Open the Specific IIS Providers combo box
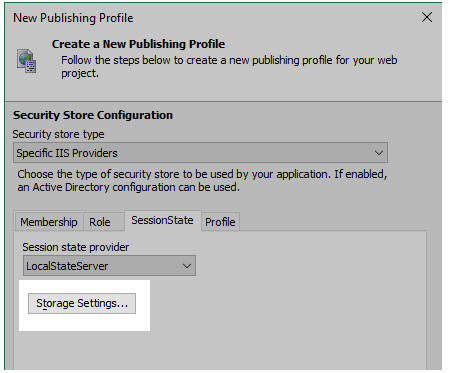The height and width of the screenshot is (373, 452). tap(200, 153)
